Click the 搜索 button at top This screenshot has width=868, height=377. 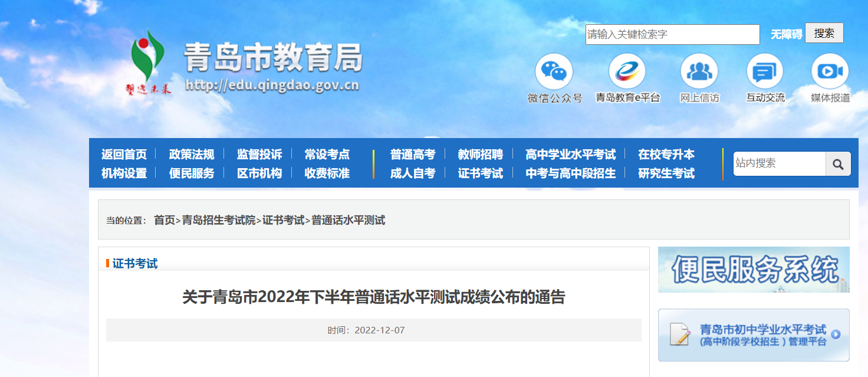pos(824,33)
